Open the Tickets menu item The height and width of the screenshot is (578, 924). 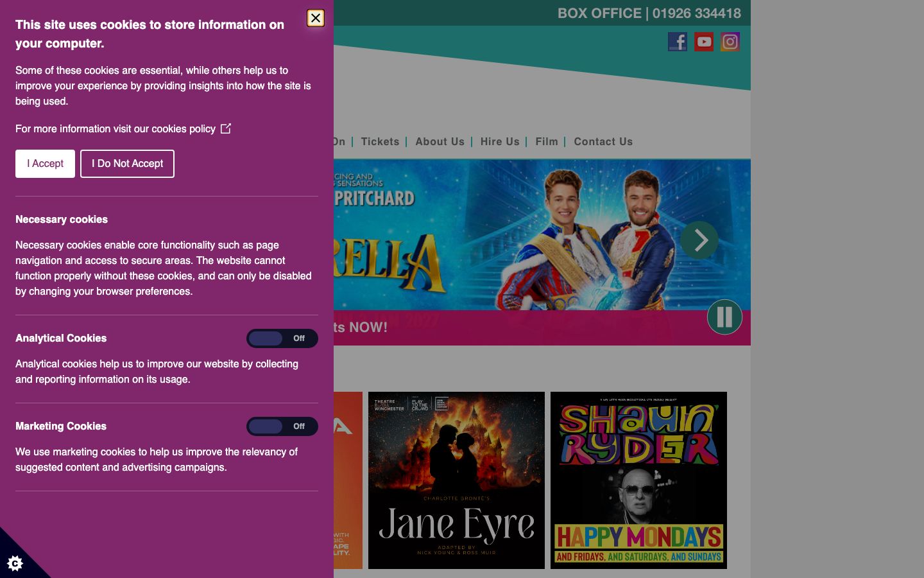380,141
